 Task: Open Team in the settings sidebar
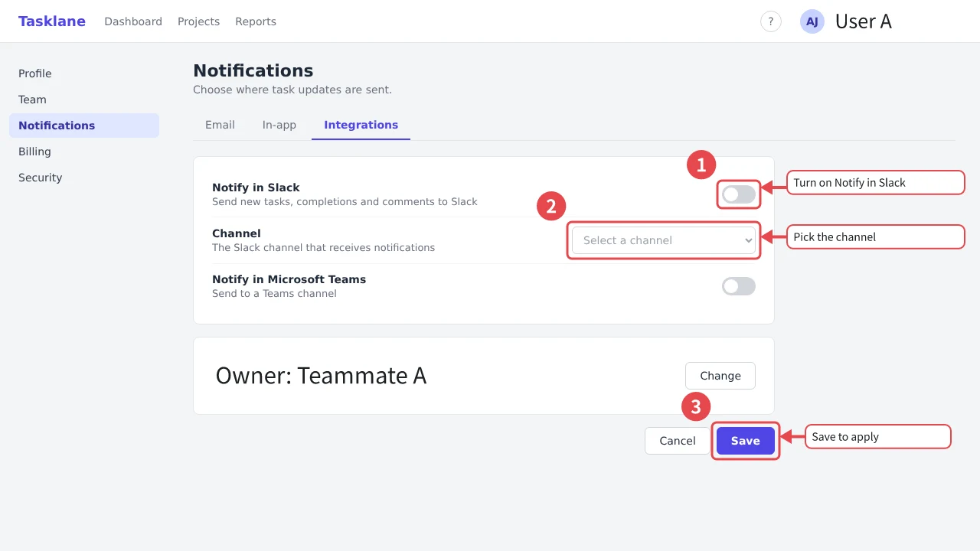coord(84,99)
